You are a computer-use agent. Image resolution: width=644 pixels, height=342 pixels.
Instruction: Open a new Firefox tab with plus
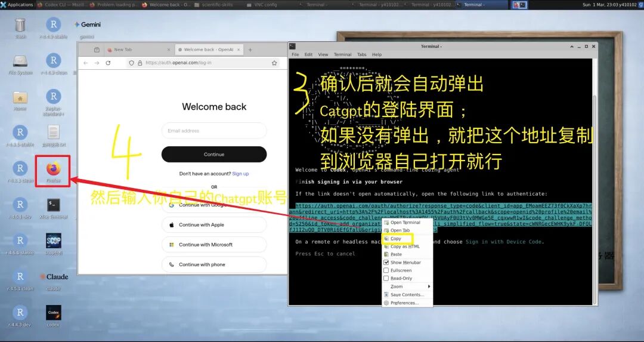[x=250, y=50]
